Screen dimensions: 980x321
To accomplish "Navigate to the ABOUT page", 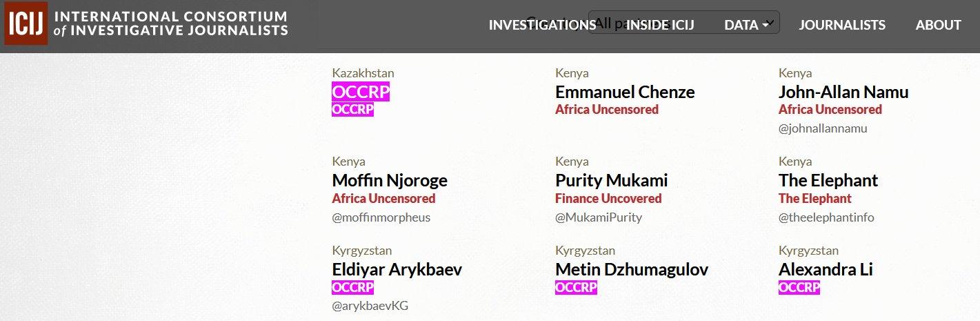I will [938, 25].
